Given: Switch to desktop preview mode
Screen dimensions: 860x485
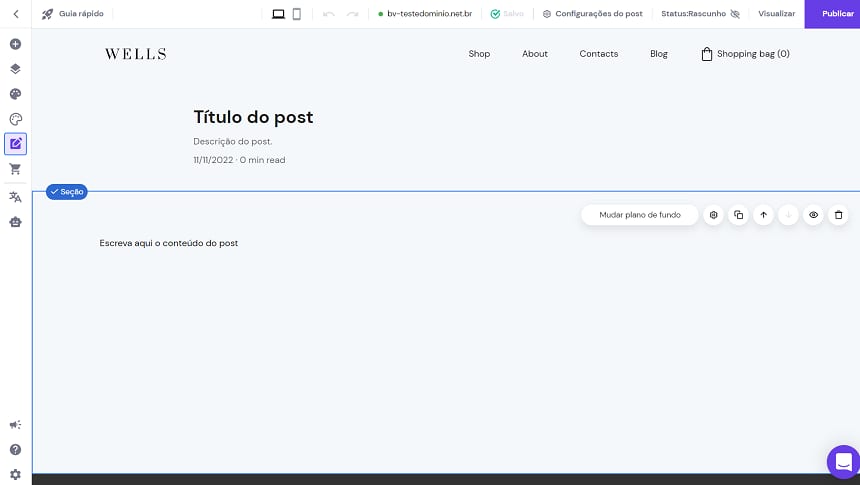Looking at the screenshot, I should (279, 14).
